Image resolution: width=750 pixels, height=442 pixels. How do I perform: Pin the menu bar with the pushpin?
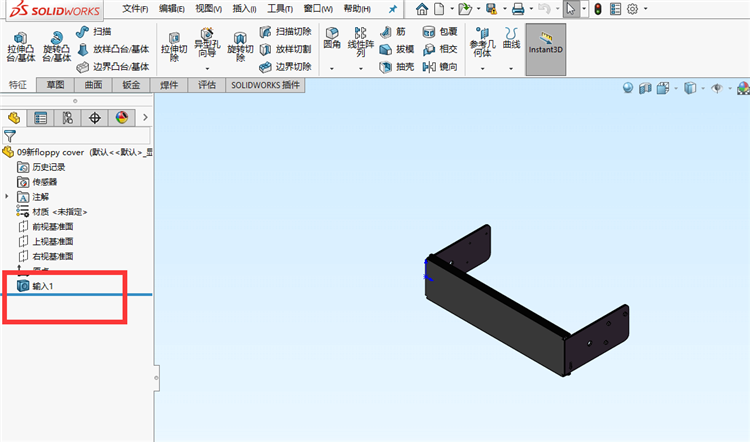click(x=393, y=9)
